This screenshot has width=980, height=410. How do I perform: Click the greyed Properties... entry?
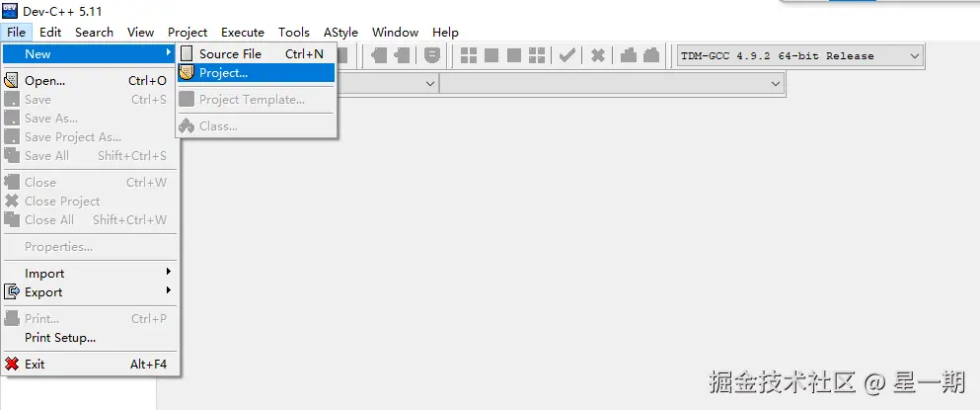tap(91, 247)
